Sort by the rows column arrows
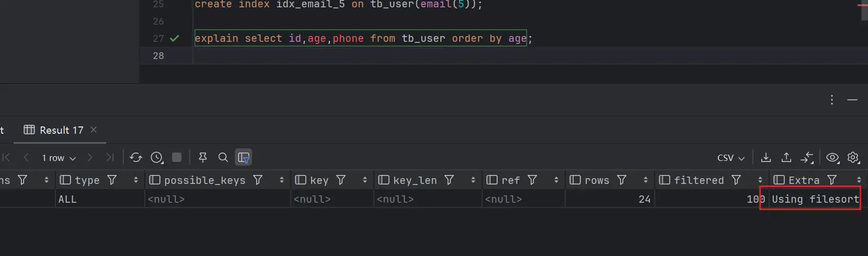Screen dimensions: 868x256 click(646, 180)
